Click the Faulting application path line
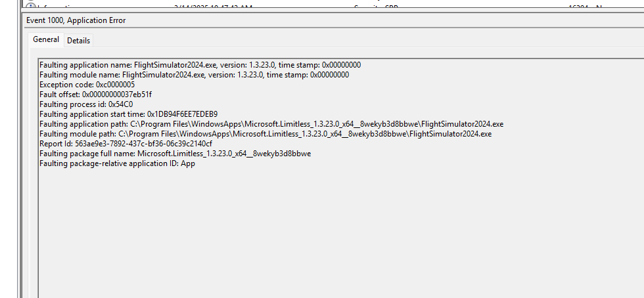This screenshot has width=644, height=298. tap(271, 124)
